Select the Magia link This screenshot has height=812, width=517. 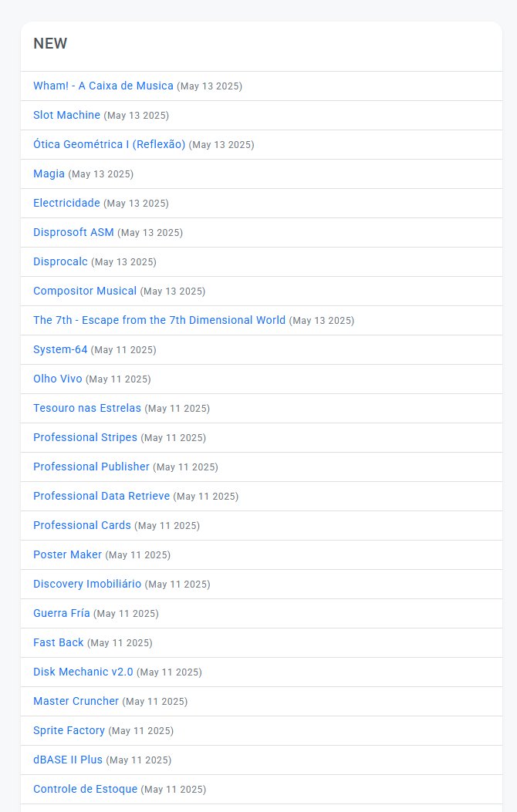49,174
